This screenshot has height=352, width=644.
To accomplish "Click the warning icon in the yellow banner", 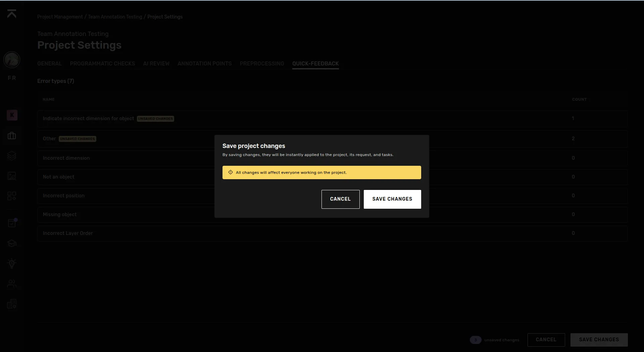I will point(231,172).
